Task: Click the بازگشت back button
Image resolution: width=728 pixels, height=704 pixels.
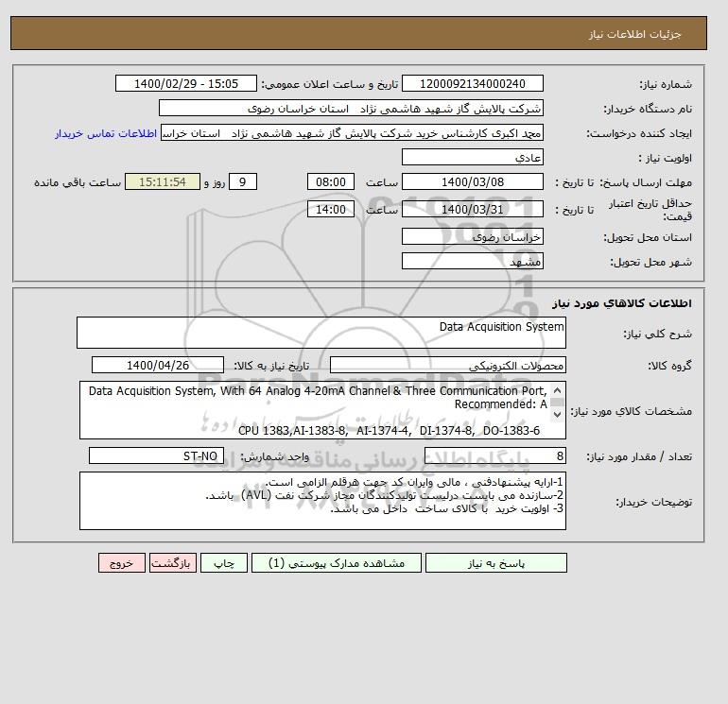Action: (173, 562)
